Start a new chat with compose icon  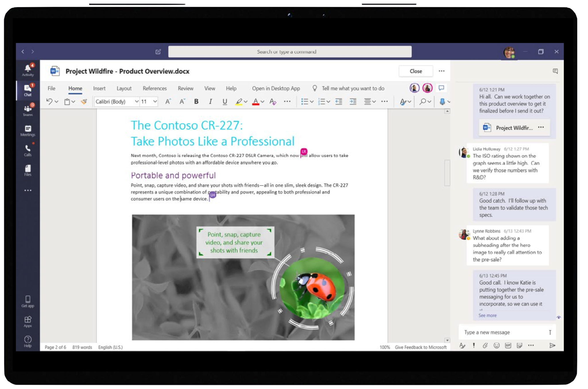tap(158, 52)
